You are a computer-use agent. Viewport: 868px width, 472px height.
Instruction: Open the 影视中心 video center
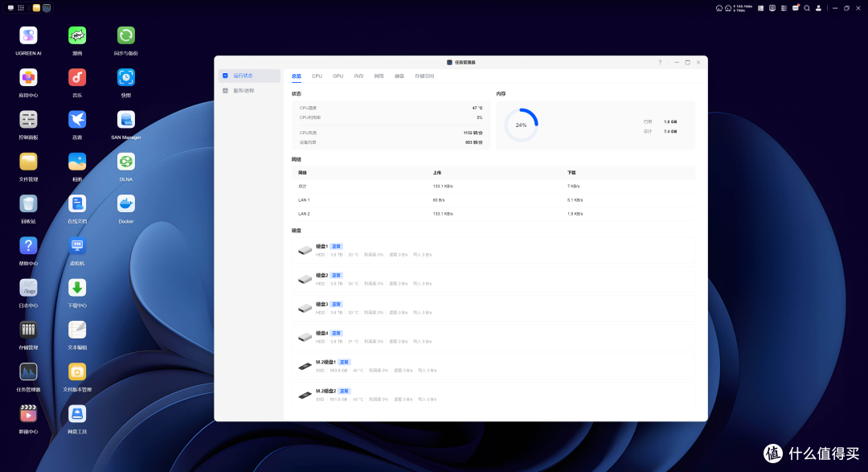[28, 414]
